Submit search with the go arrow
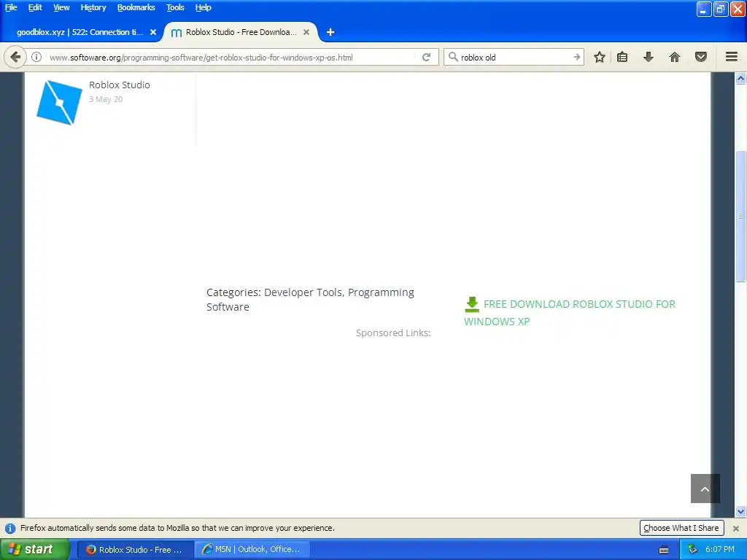 coord(576,57)
